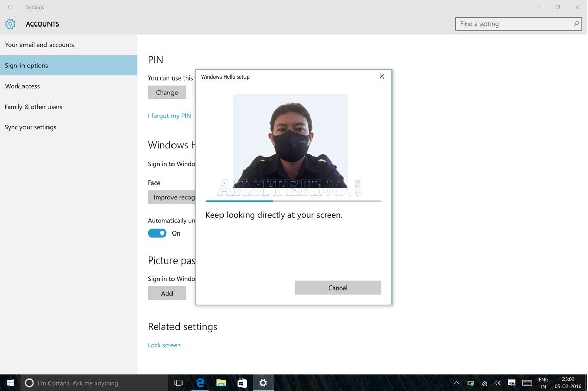The height and width of the screenshot is (391, 588).
Task: Click the battery/power tray icon
Action: pos(470,383)
